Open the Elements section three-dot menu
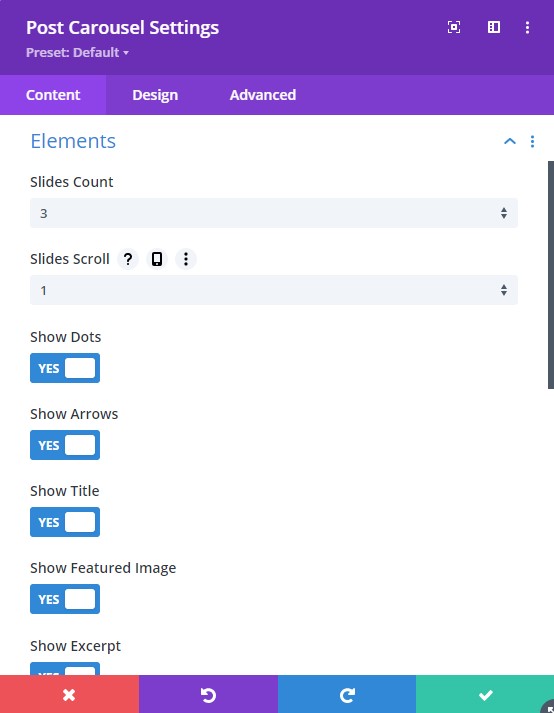The width and height of the screenshot is (554, 713). 532,141
